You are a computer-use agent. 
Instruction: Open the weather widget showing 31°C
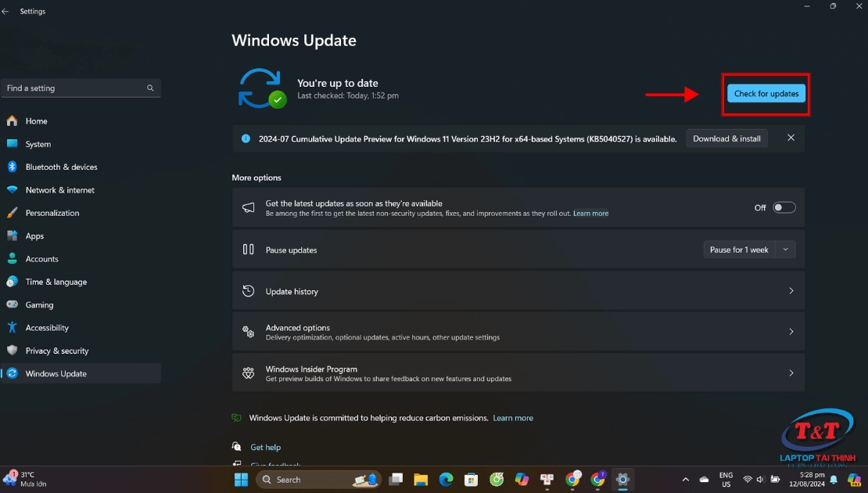pyautogui.click(x=26, y=480)
